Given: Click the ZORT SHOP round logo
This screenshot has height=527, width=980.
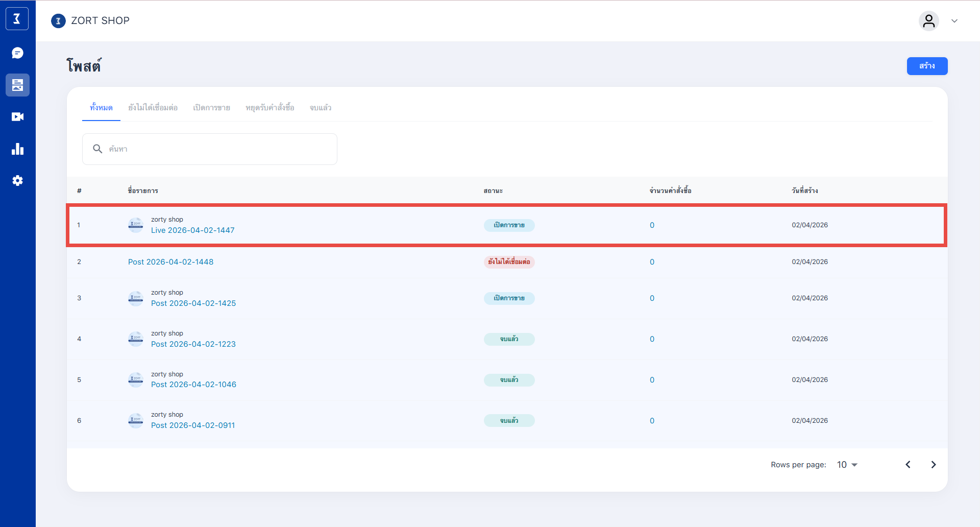Looking at the screenshot, I should coord(59,21).
